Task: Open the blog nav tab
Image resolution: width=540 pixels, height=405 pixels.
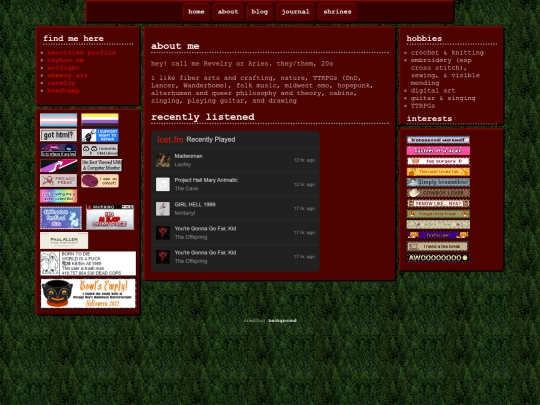Action: tap(259, 12)
